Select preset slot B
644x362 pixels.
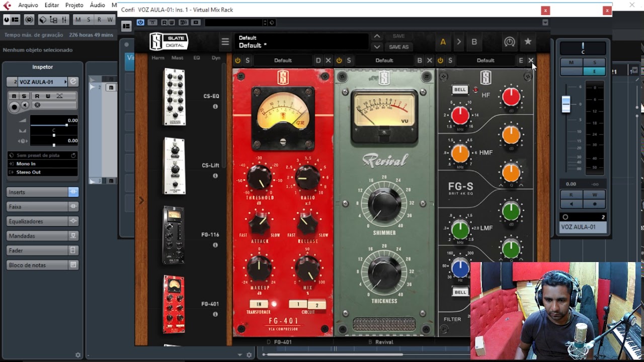coord(474,42)
